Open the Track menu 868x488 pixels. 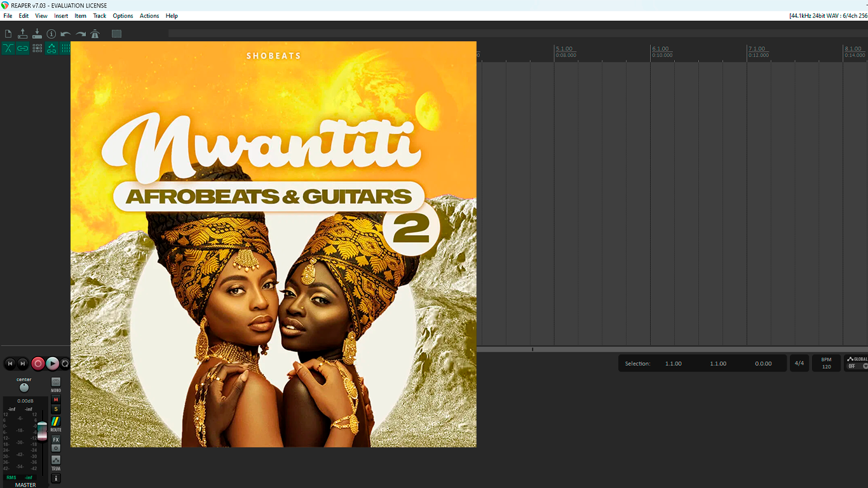(100, 16)
